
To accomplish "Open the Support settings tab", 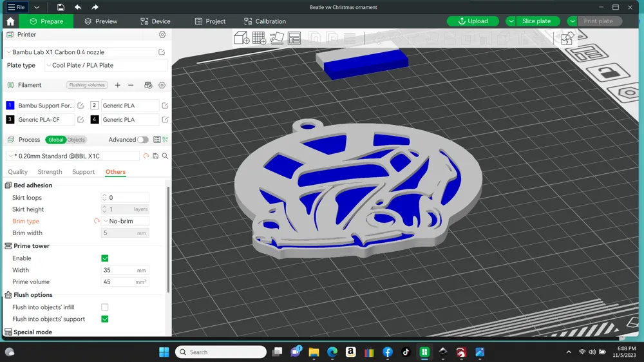I will tap(83, 172).
